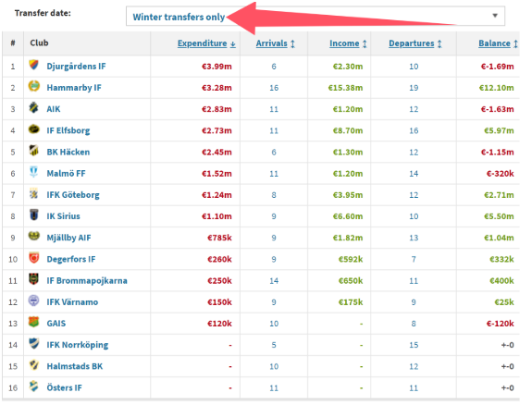Click the Malmö FF club crest
The width and height of the screenshot is (532, 405).
pos(33,172)
